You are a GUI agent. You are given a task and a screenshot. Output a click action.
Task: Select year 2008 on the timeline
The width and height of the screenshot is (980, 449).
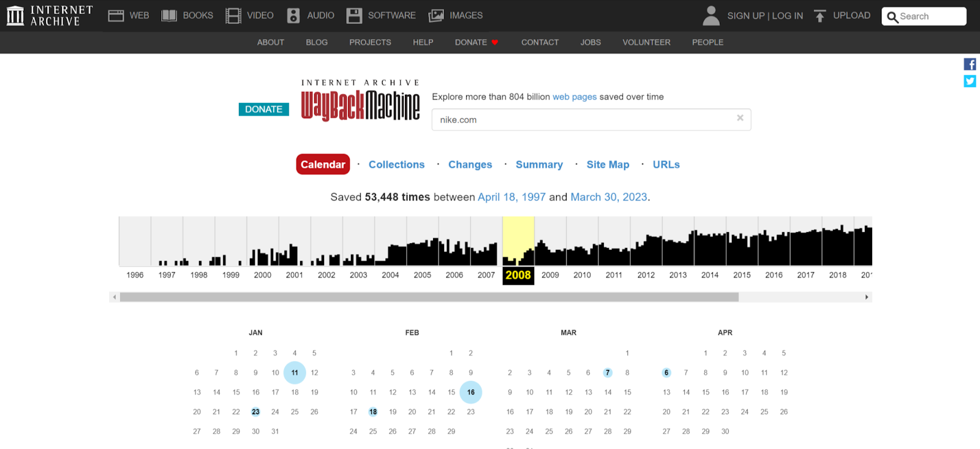pyautogui.click(x=518, y=275)
